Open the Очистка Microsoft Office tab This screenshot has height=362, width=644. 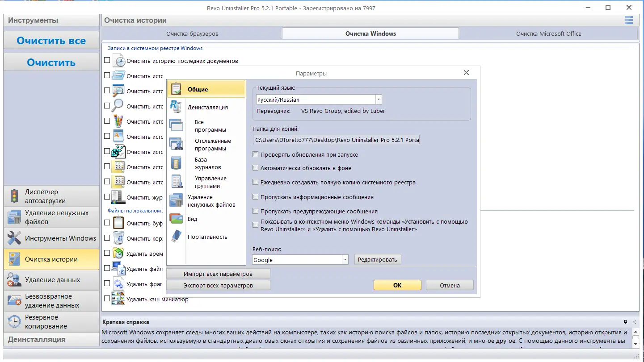[x=548, y=33]
